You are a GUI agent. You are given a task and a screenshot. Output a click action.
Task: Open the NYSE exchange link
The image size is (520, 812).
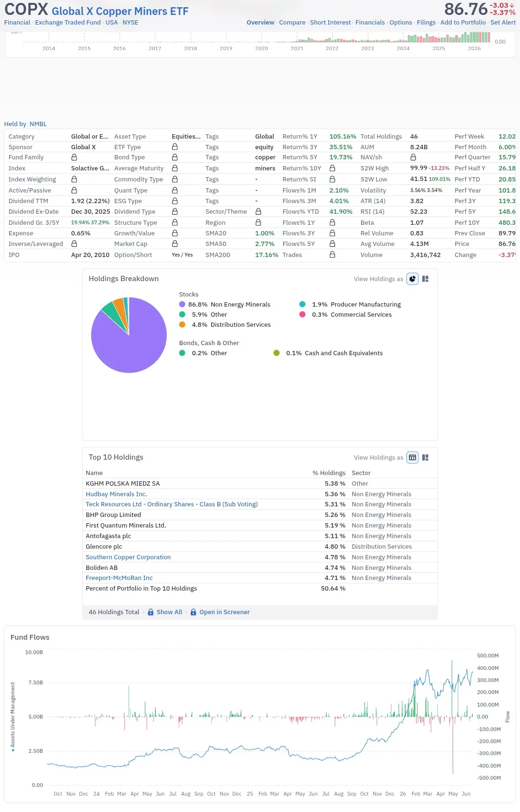pos(130,23)
